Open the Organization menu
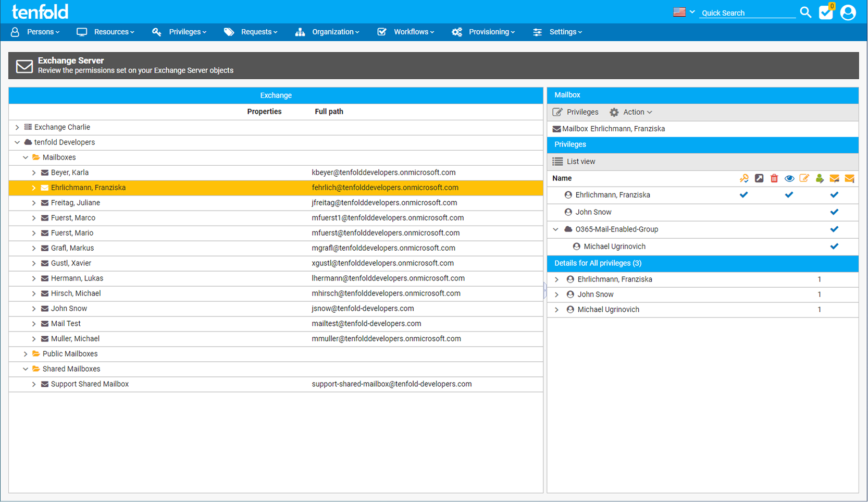 pos(327,32)
